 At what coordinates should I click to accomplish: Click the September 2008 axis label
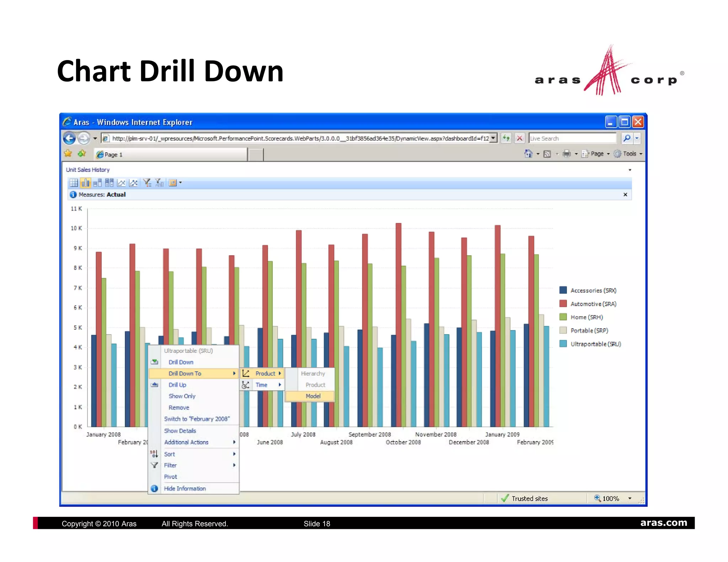click(x=370, y=434)
